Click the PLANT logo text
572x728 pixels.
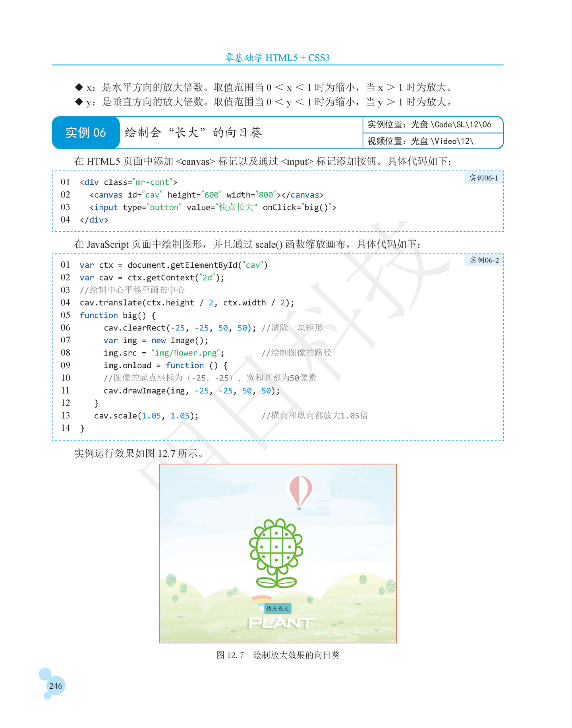click(281, 623)
